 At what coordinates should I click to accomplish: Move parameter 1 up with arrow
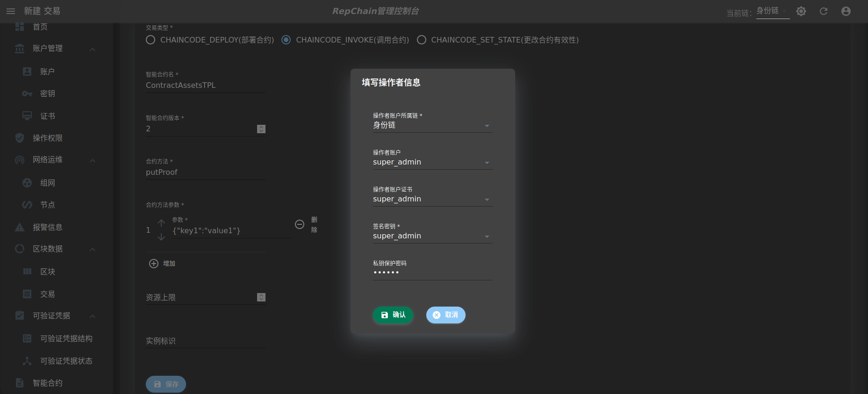161,223
